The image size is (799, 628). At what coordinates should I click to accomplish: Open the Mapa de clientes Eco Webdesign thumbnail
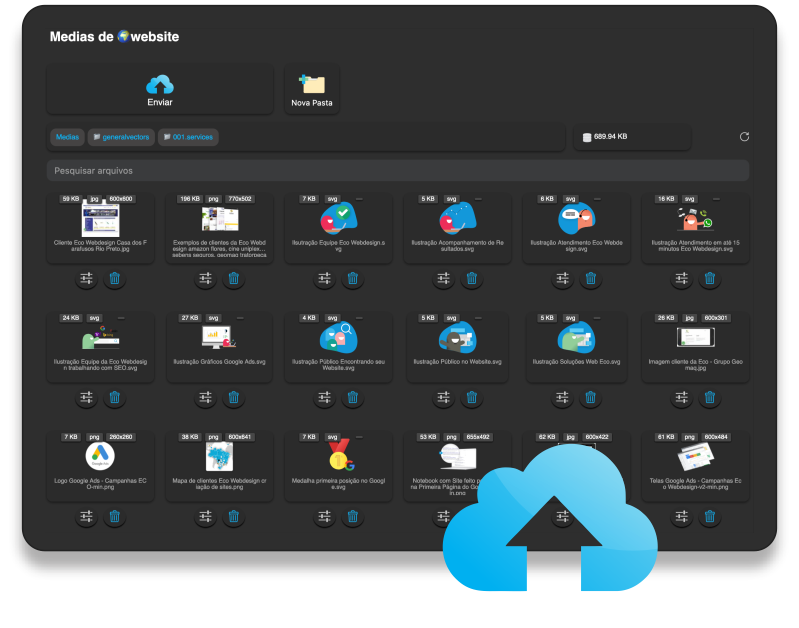coord(219,458)
